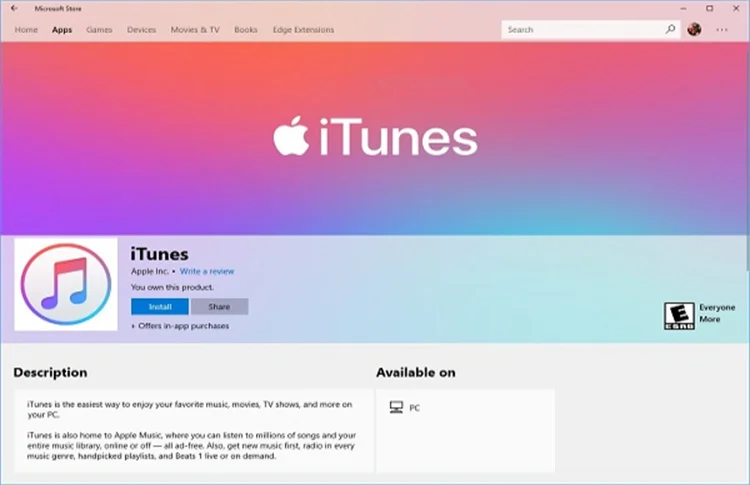Screen dimensions: 750x485
Task: Click the iTunes app icon thumbnail
Action: coord(66,284)
